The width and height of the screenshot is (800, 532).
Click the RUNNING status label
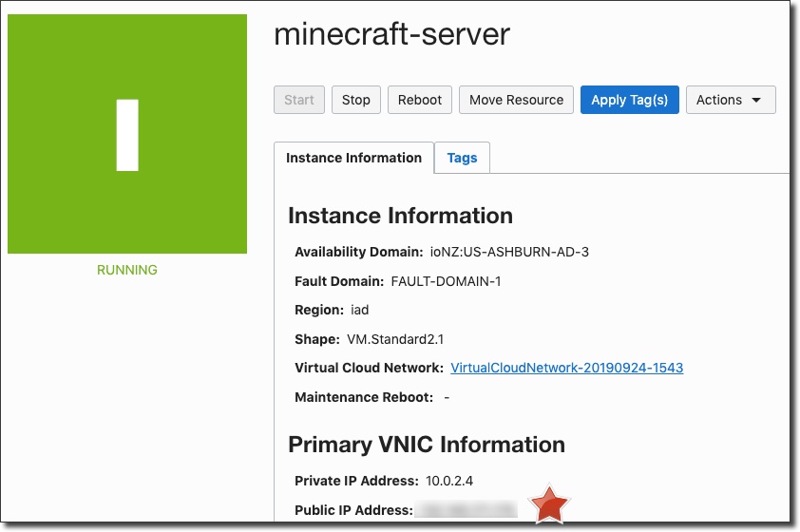pos(127,270)
